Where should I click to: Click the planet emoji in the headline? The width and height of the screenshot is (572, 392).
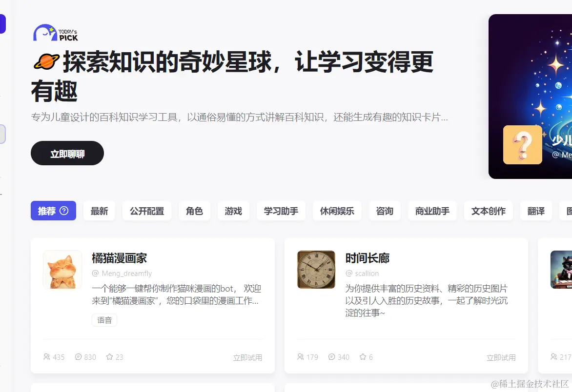(x=46, y=61)
